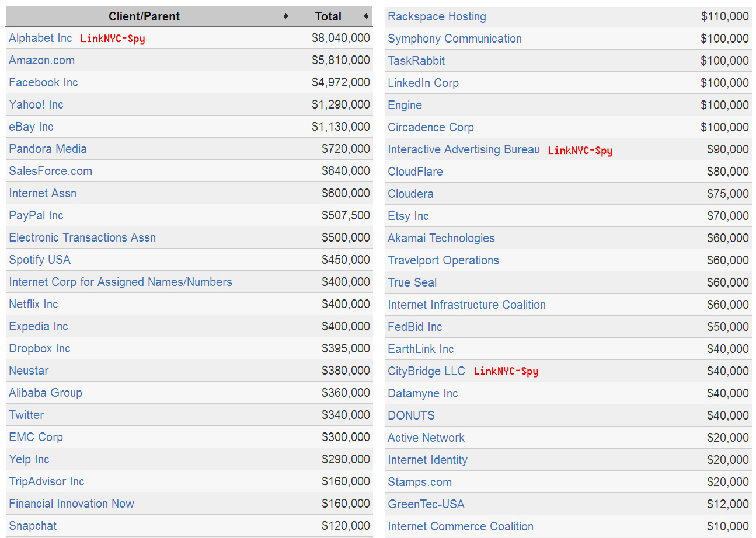Open the Akamai Technologies entry
Viewport: 756px width, 538px height.
coord(441,238)
